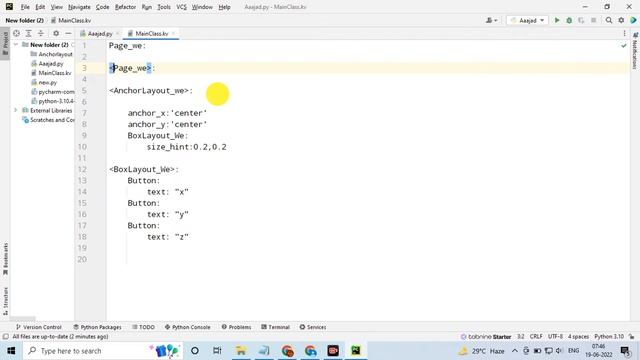Collapse the New folder (2) tree node
This screenshot has width=640, height=360.
[16, 44]
